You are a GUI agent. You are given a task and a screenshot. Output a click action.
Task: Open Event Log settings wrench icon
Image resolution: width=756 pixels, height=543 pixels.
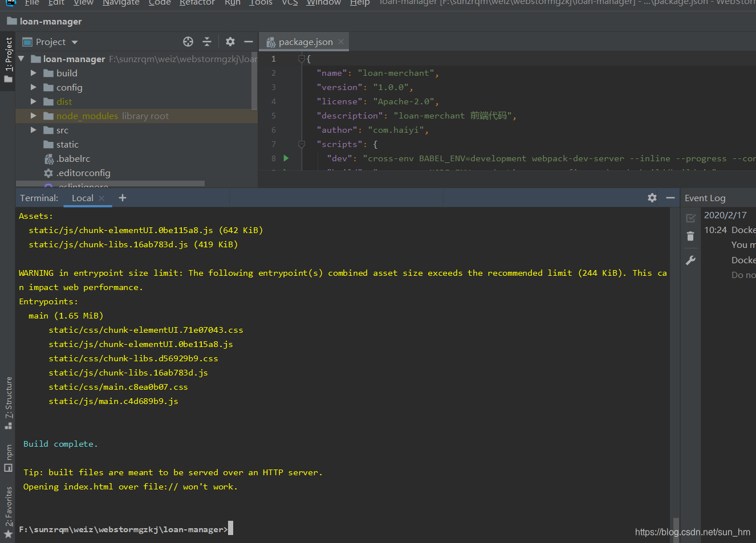[x=690, y=260]
